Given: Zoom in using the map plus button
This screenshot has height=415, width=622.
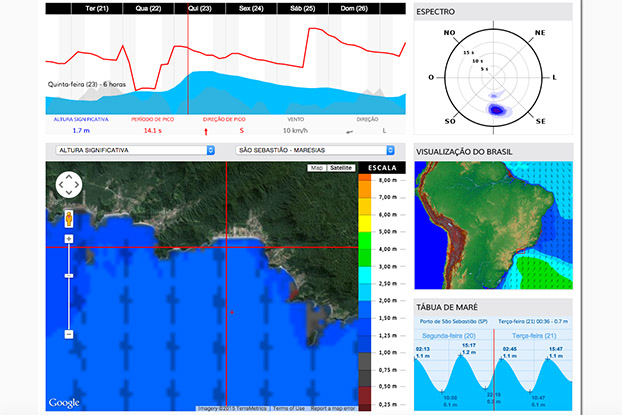Looking at the screenshot, I should [x=69, y=239].
